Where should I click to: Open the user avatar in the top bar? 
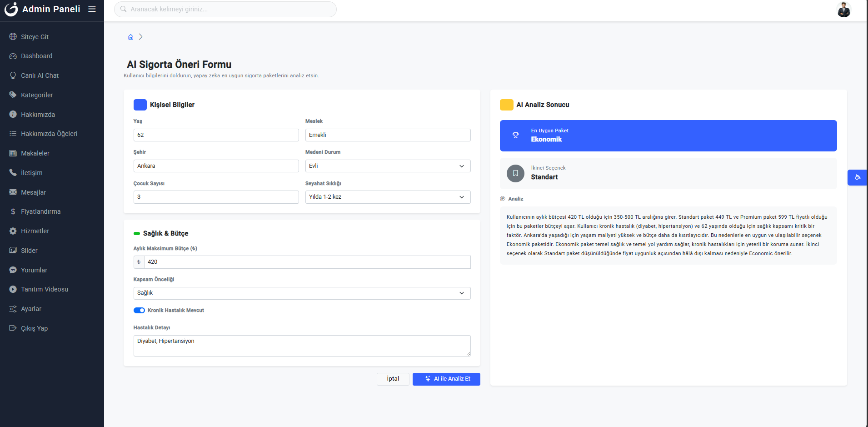point(844,10)
